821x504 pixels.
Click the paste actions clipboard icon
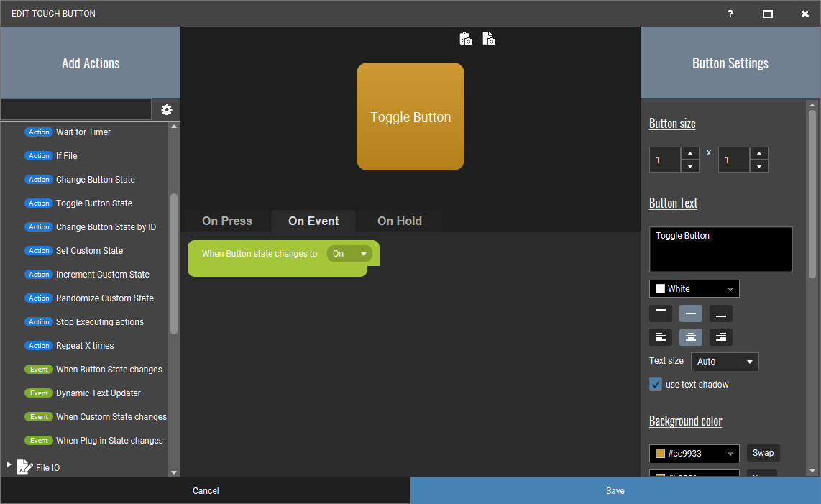pyautogui.click(x=465, y=38)
